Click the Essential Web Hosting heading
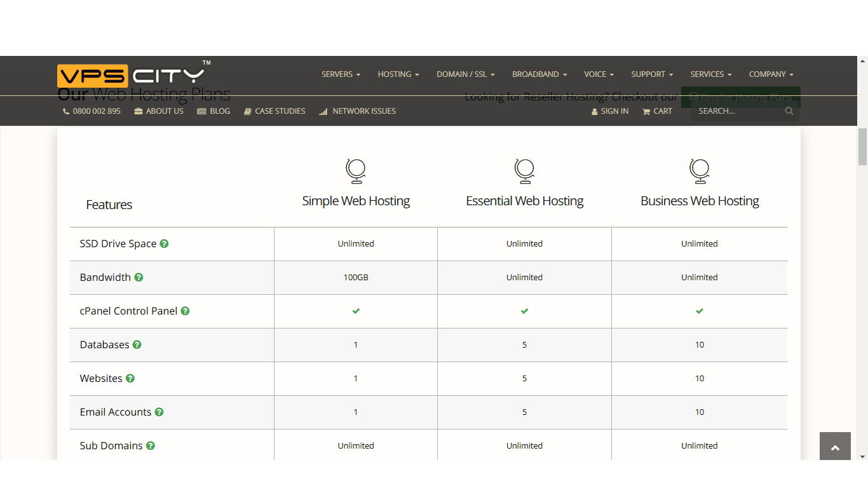The image size is (868, 488). tap(524, 201)
